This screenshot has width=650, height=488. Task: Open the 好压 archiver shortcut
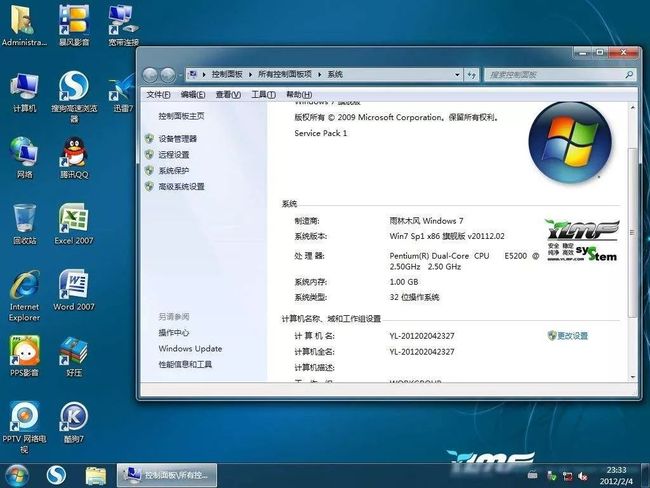pos(74,356)
